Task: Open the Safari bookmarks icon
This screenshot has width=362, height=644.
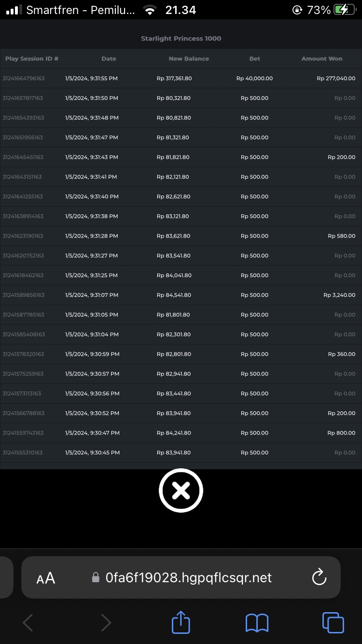Action: coord(257,622)
